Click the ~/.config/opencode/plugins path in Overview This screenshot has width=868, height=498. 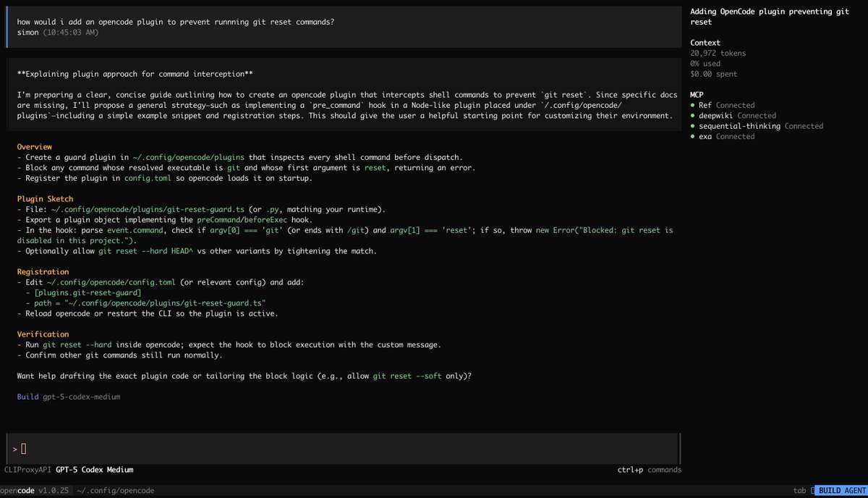(x=188, y=157)
